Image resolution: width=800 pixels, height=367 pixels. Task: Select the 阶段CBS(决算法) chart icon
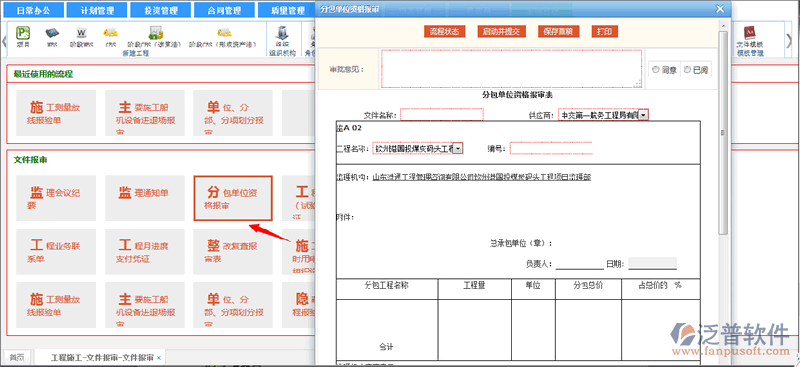click(x=156, y=33)
